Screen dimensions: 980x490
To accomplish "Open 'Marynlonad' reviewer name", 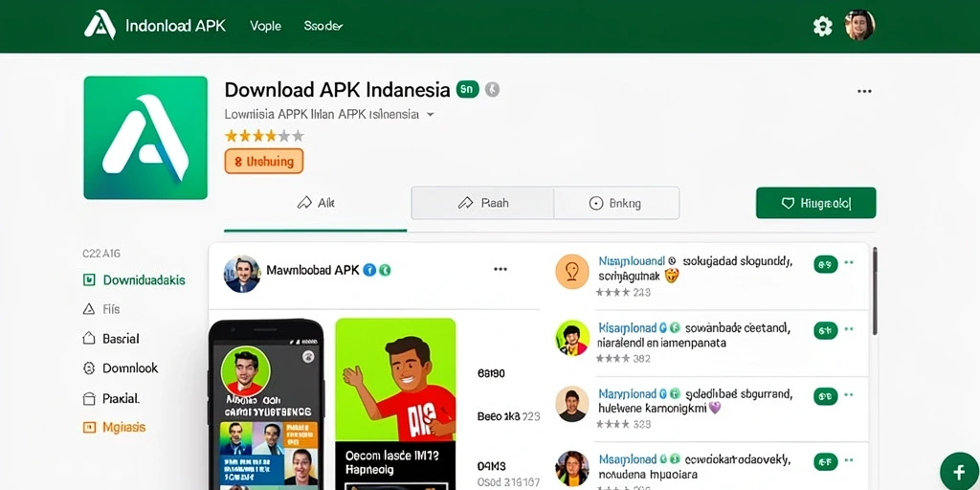I will pyautogui.click(x=628, y=393).
